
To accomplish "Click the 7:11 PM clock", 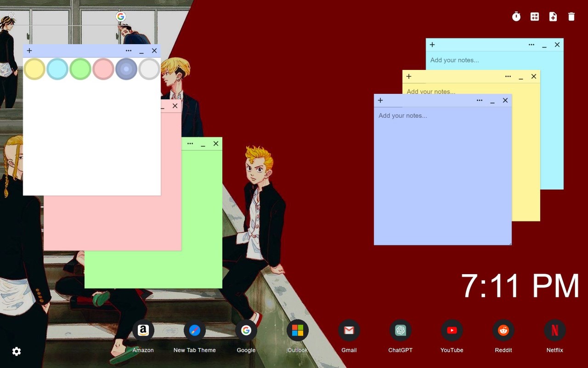I will [x=520, y=286].
